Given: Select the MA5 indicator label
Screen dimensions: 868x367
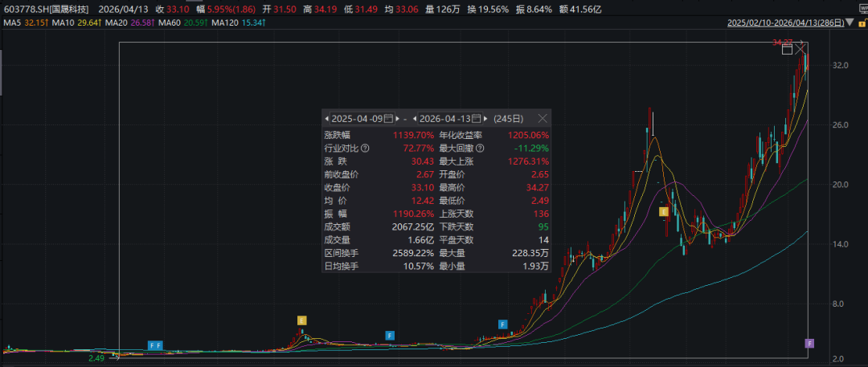Looking at the screenshot, I should pos(24,22).
